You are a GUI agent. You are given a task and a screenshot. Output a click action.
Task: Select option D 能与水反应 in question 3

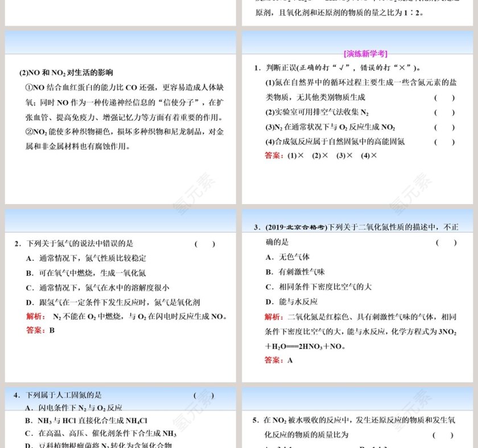coord(296,301)
